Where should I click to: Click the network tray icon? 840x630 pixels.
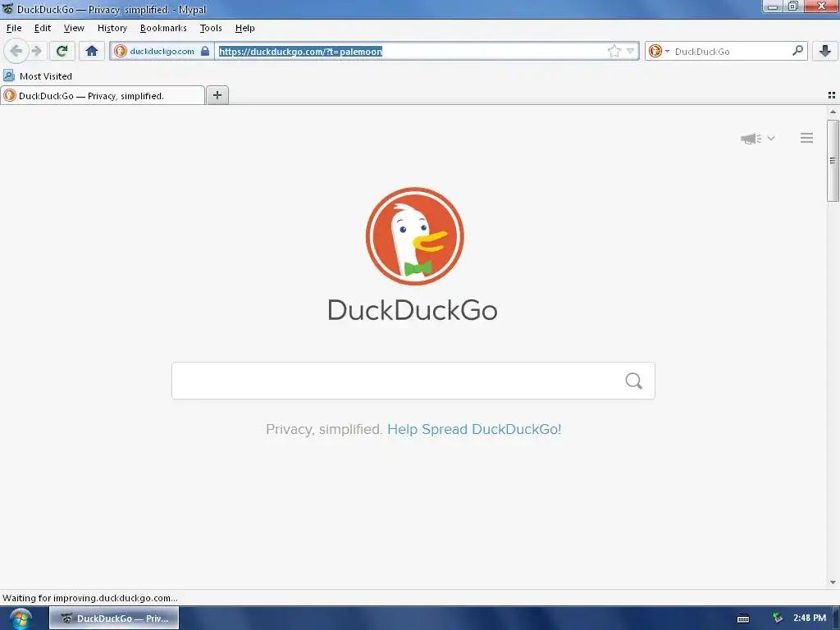point(778,619)
